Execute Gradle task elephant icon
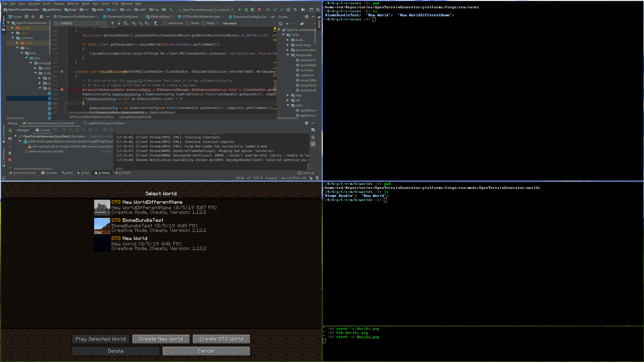Screen dimensions: 644x362 (x=302, y=23)
